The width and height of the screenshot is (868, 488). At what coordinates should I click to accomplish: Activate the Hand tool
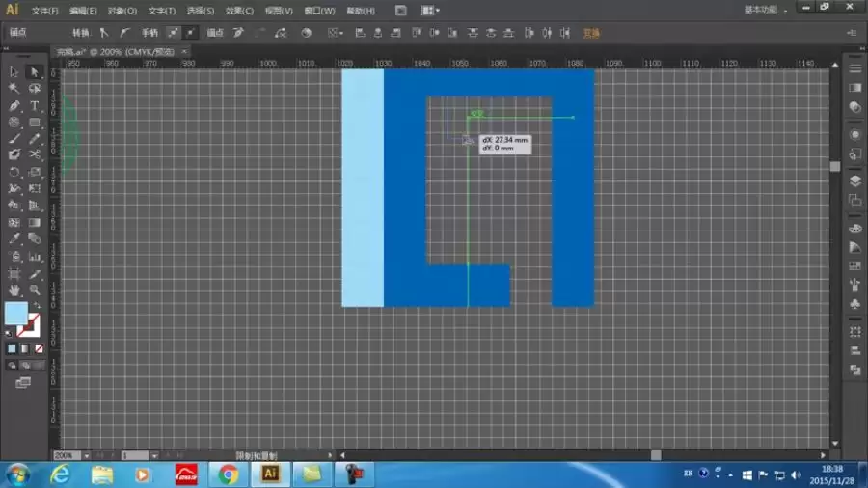coord(14,290)
